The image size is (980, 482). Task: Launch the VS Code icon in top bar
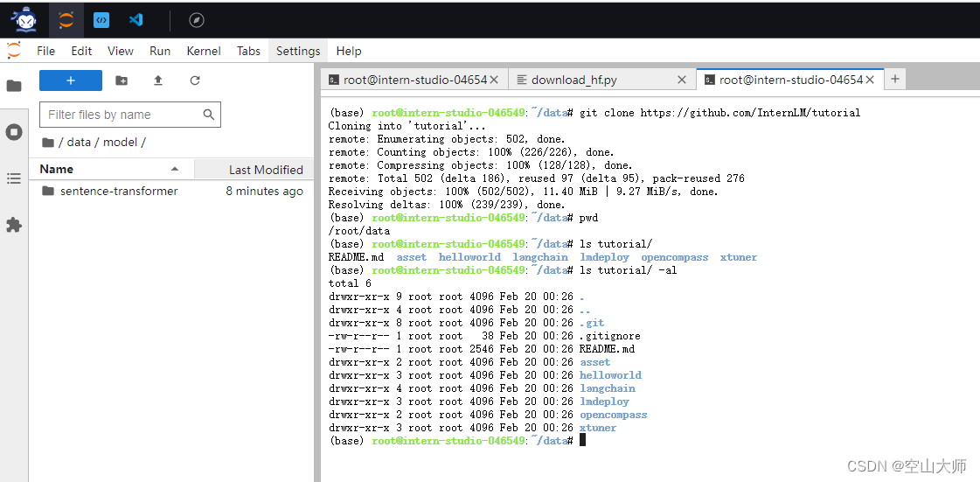coord(136,20)
